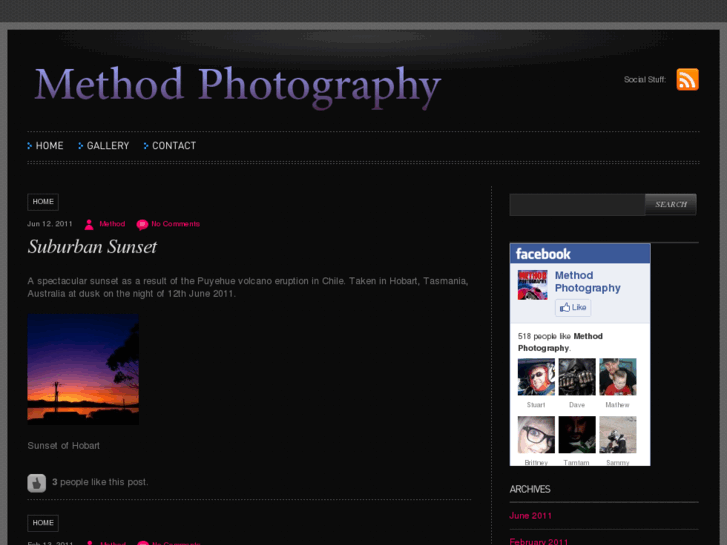Open Brittney's Facebook profile picture
This screenshot has height=545, width=727.
click(x=536, y=435)
